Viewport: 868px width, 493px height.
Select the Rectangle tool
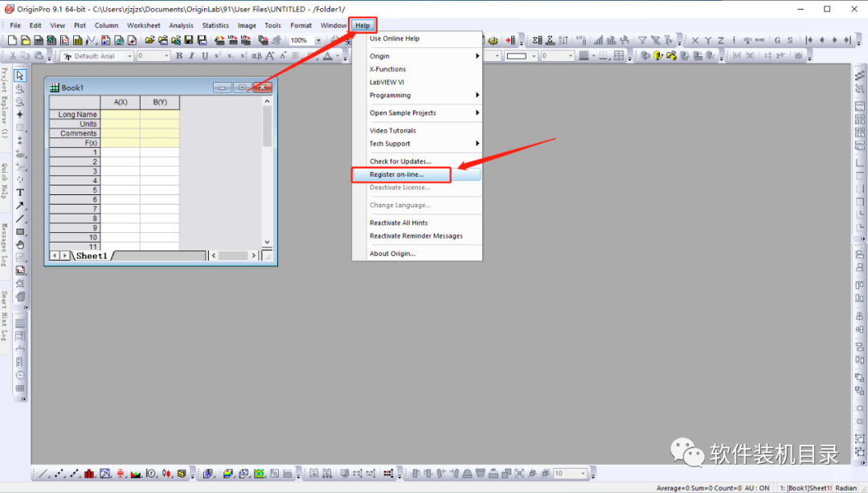20,232
